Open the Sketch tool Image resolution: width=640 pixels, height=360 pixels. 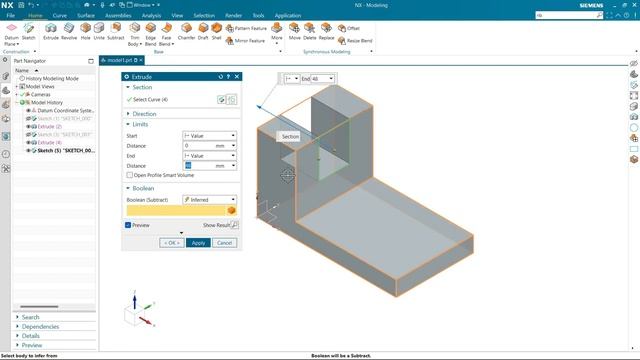29,31
